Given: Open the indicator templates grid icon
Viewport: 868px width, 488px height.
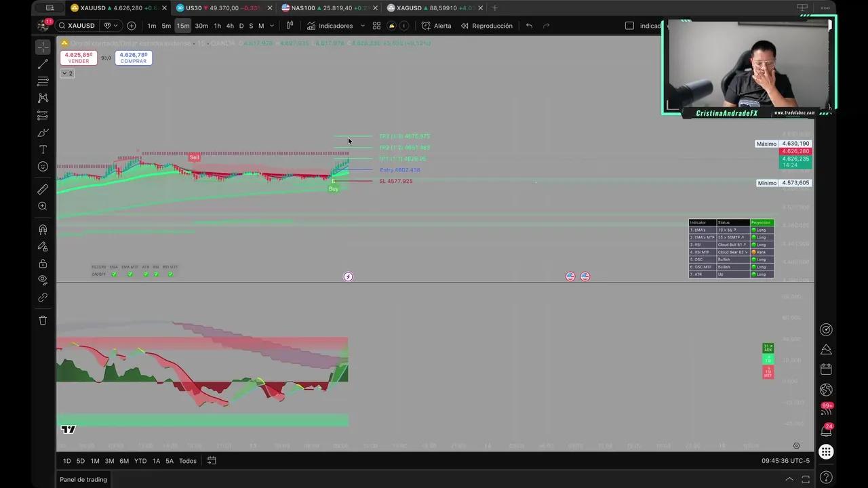Looking at the screenshot, I should tap(376, 26).
